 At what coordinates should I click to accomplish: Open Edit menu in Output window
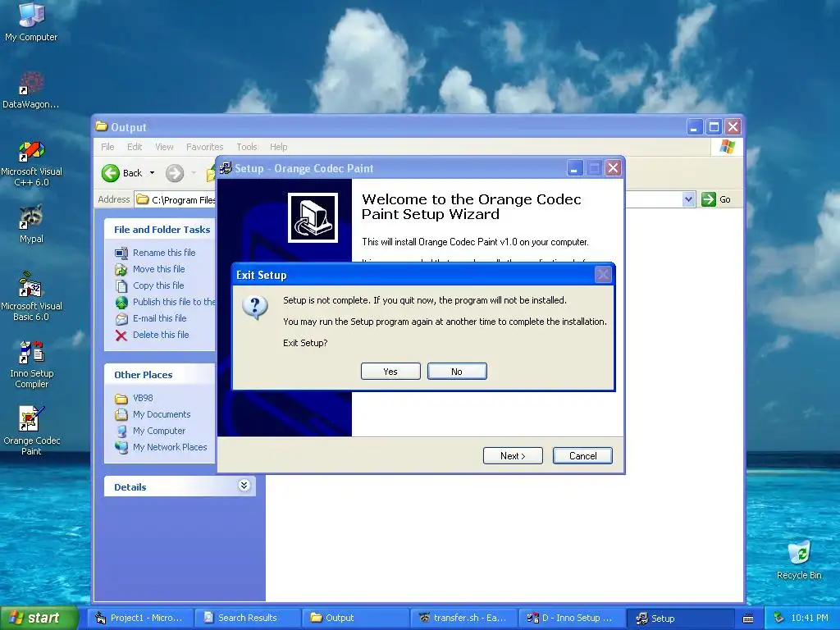135,147
